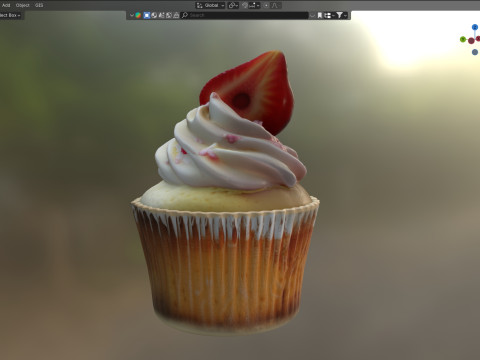Viewport: 480px width, 360px height.
Task: Select the last asset type icon before the magnifier
Action: click(x=176, y=15)
